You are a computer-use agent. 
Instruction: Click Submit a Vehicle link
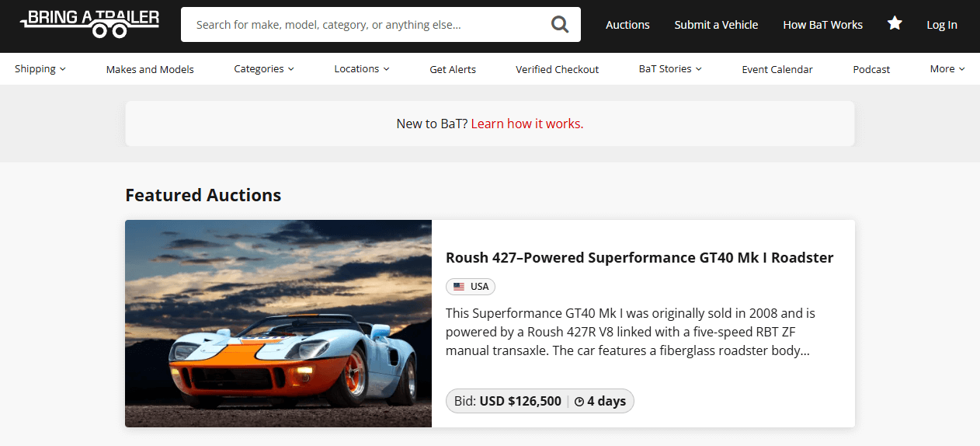point(716,25)
